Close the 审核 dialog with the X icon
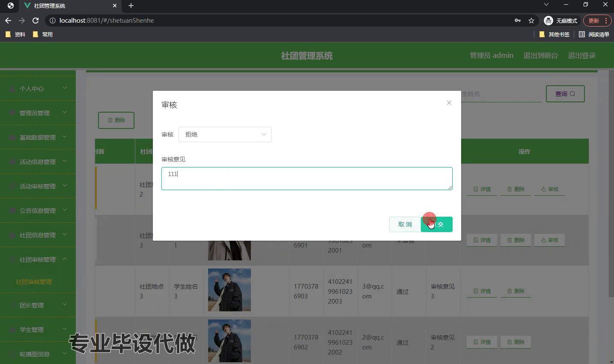Image resolution: width=614 pixels, height=364 pixels. (x=449, y=103)
